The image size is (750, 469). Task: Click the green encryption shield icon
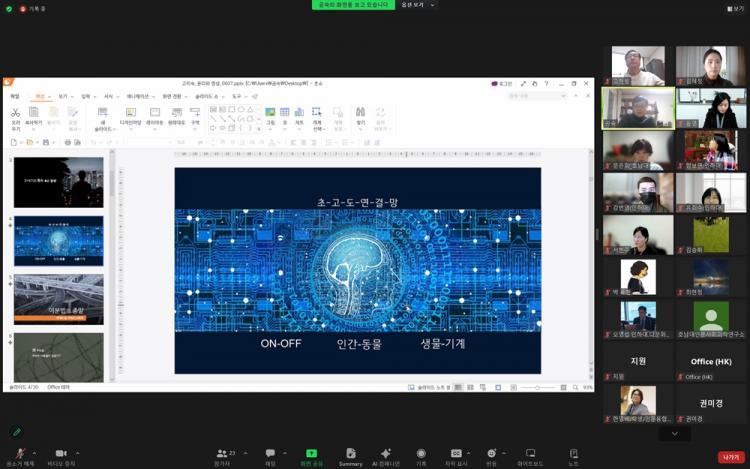pos(9,9)
